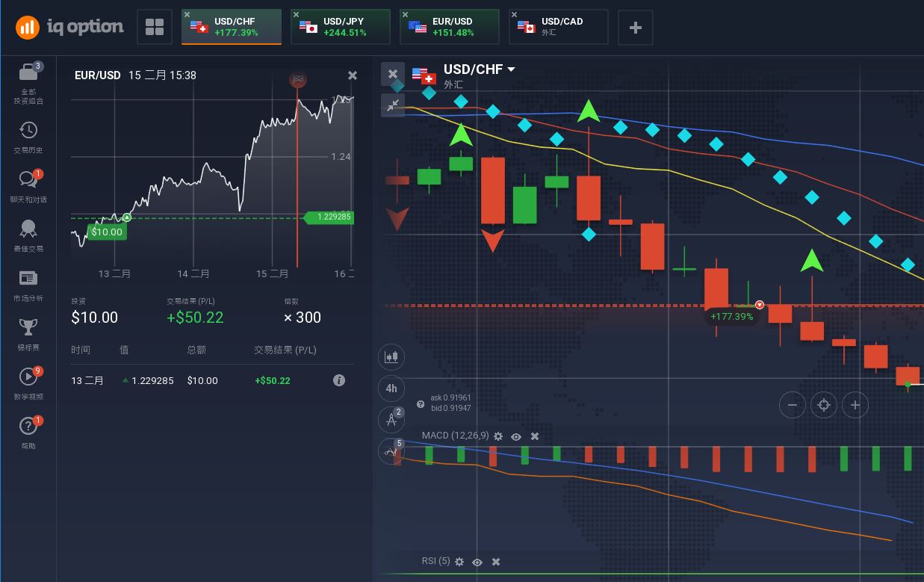The height and width of the screenshot is (582, 924).
Task: Open the asset grid layout selector
Action: [155, 28]
